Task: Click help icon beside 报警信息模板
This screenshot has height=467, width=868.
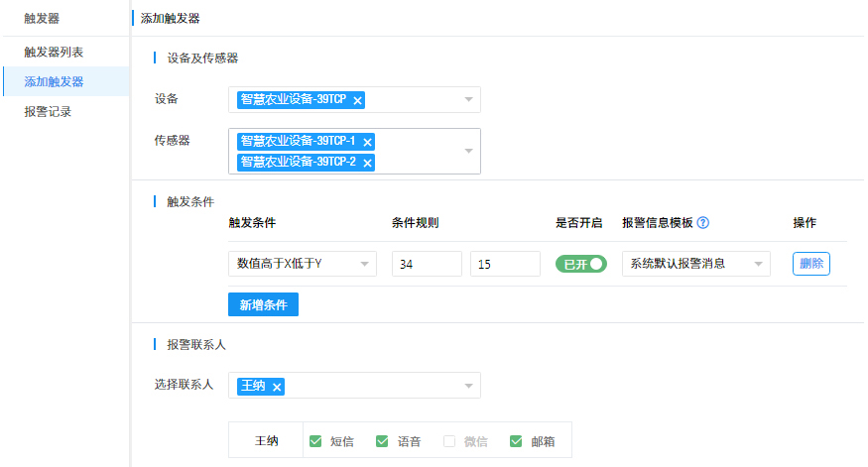Action: pos(703,223)
